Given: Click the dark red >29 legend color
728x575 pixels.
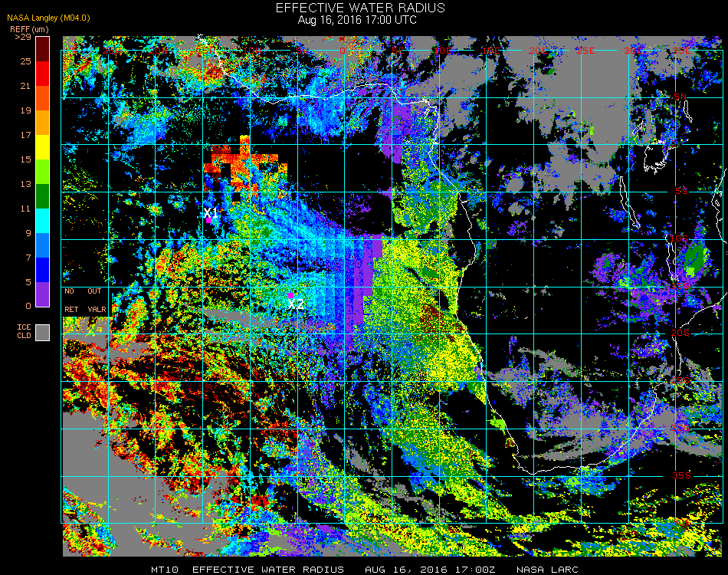Looking at the screenshot, I should coord(43,49).
